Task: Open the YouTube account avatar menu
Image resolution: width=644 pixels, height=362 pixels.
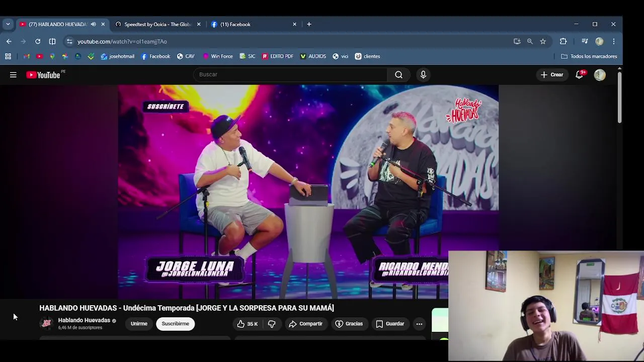Action: (599, 75)
